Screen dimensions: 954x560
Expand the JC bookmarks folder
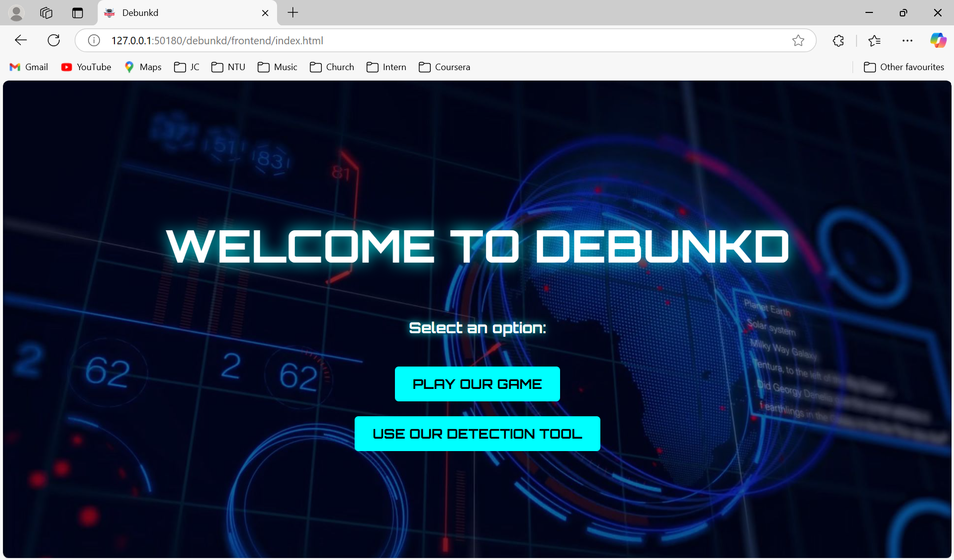[x=187, y=67]
